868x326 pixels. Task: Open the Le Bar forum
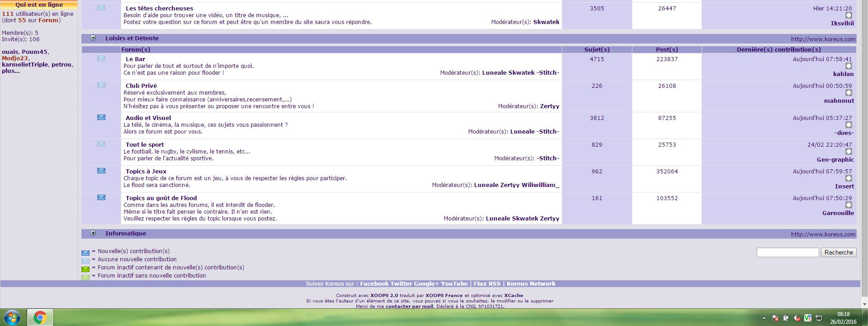point(135,59)
